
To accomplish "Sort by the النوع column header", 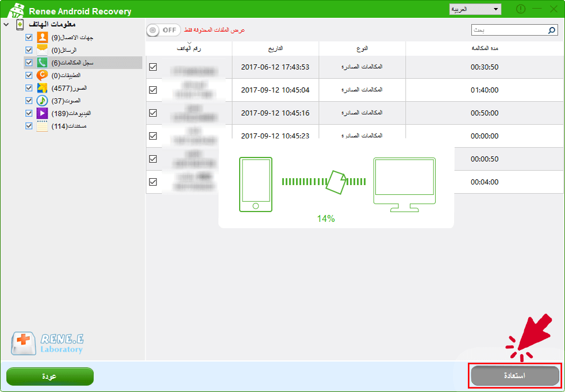I will point(362,49).
